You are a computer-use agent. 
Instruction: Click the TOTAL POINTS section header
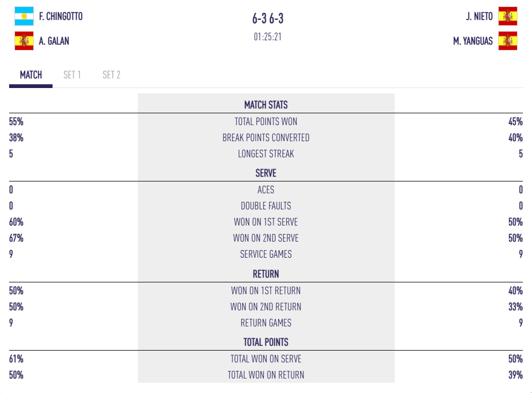(266, 342)
